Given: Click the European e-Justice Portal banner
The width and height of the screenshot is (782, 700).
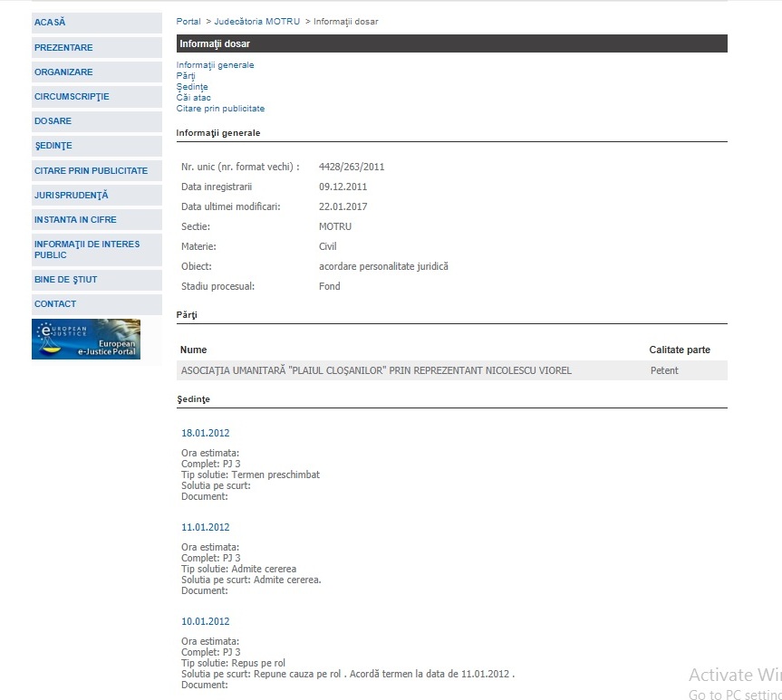Looking at the screenshot, I should pos(86,339).
